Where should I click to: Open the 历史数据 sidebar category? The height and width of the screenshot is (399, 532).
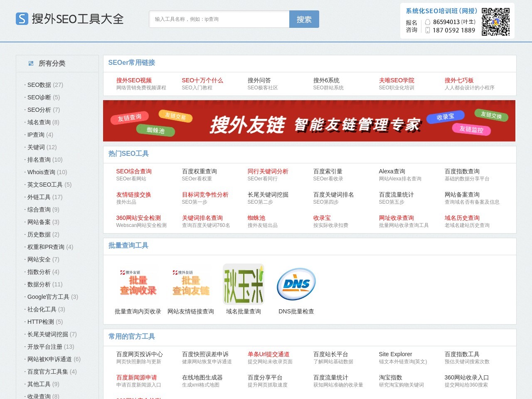click(39, 234)
